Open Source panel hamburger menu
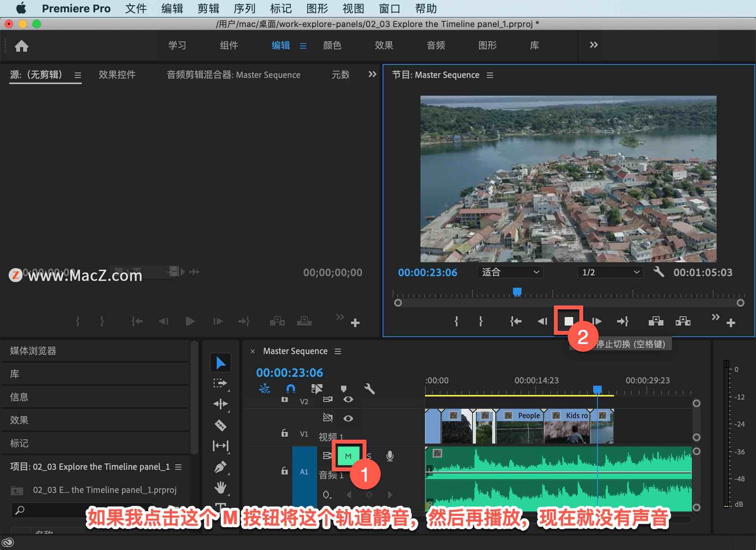The image size is (756, 550). 78,75
